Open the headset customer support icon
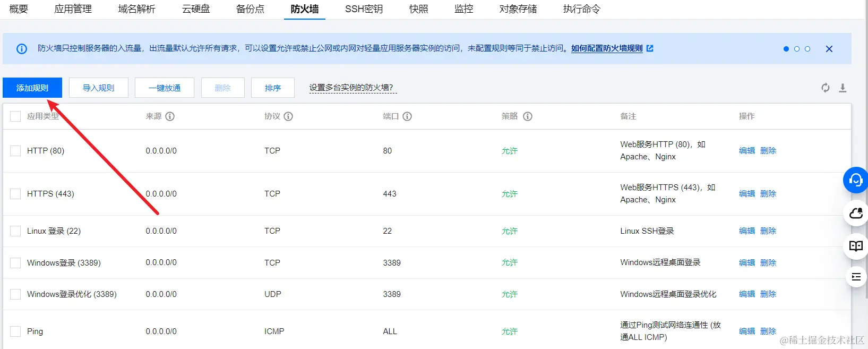This screenshot has width=868, height=349. pos(856,180)
